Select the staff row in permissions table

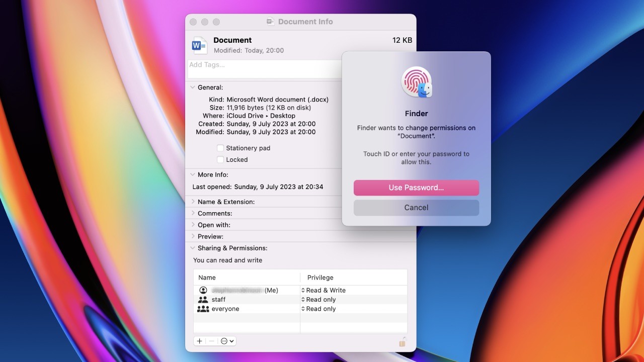pos(300,300)
